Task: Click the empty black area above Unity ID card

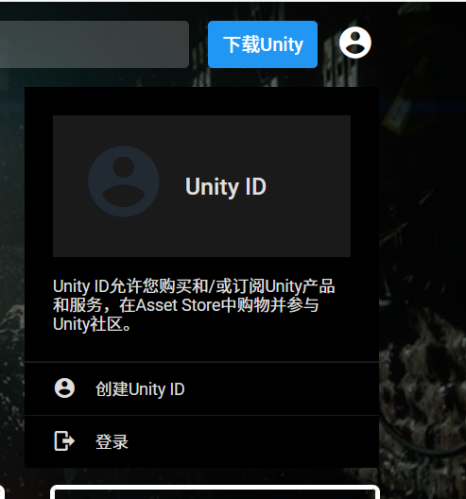Action: pos(202,101)
